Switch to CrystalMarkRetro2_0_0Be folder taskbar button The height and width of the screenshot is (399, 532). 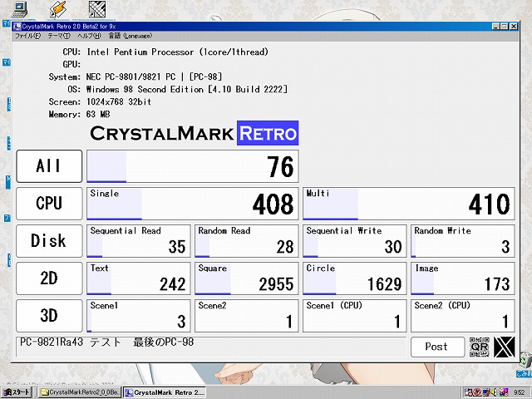coord(79,392)
